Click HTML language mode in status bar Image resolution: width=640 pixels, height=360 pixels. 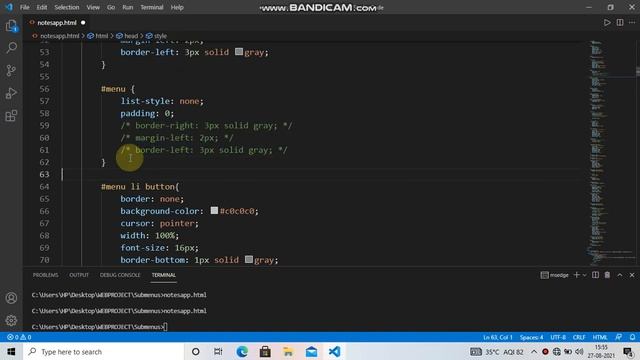[x=600, y=337]
